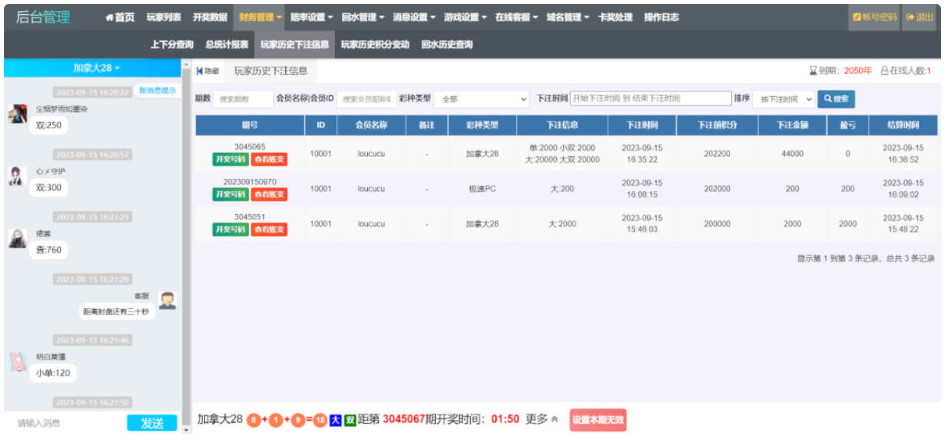Click the green 双 result tag

350,420
